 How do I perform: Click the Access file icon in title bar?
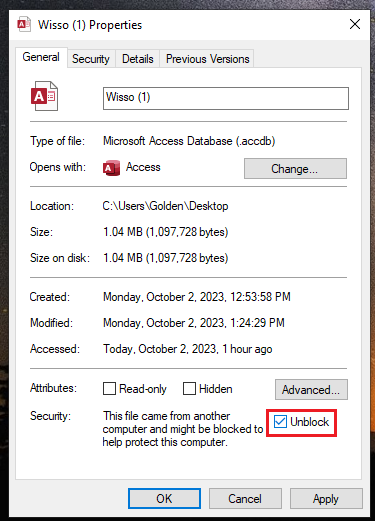click(24, 24)
